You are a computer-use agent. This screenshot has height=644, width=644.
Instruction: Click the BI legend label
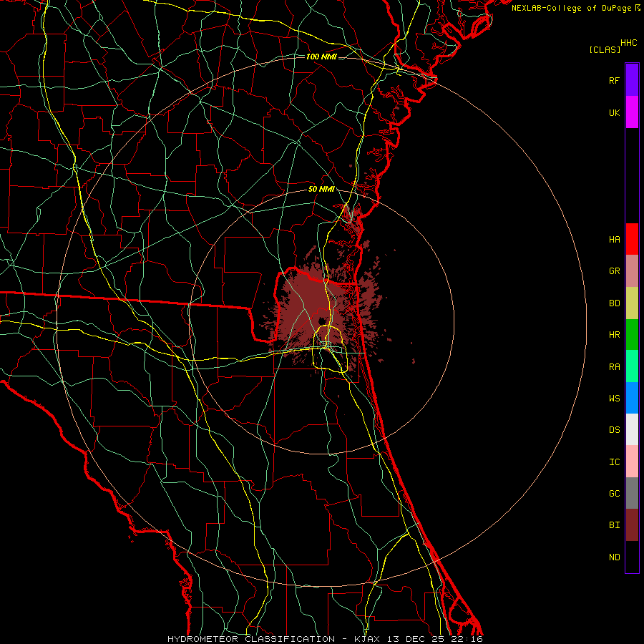pyautogui.click(x=614, y=525)
